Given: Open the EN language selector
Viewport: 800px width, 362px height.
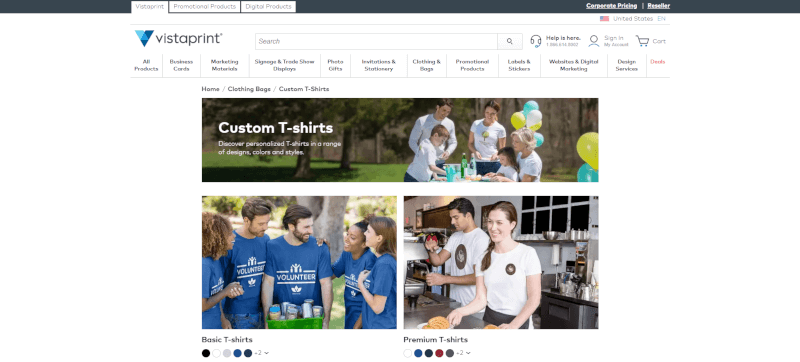Looking at the screenshot, I should point(661,19).
